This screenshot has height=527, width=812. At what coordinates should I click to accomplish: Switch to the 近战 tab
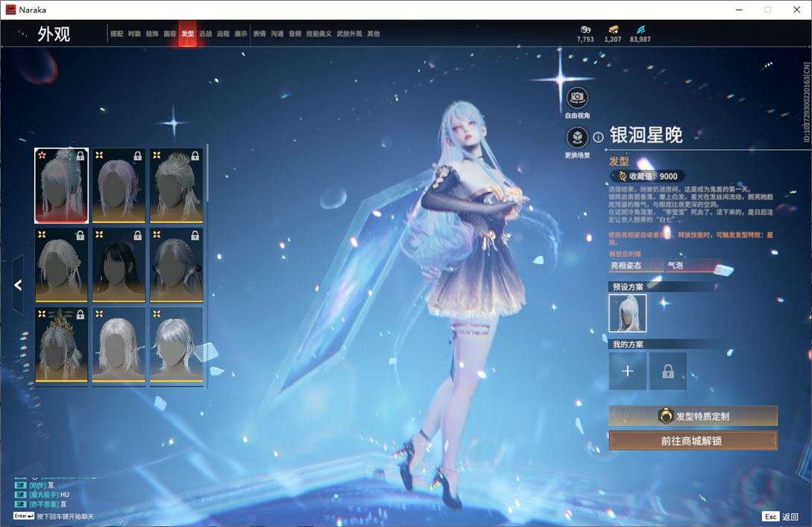click(x=205, y=34)
